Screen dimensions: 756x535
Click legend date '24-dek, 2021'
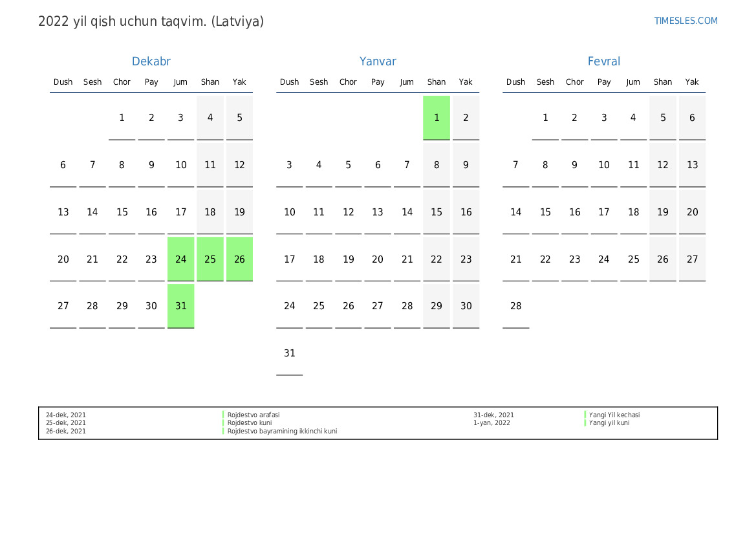[x=66, y=415]
